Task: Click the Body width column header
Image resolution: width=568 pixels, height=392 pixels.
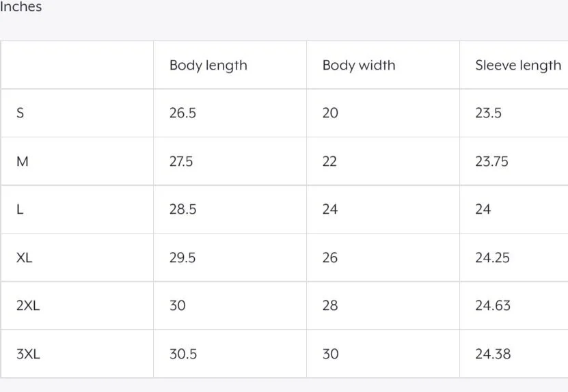Action: pyautogui.click(x=358, y=66)
